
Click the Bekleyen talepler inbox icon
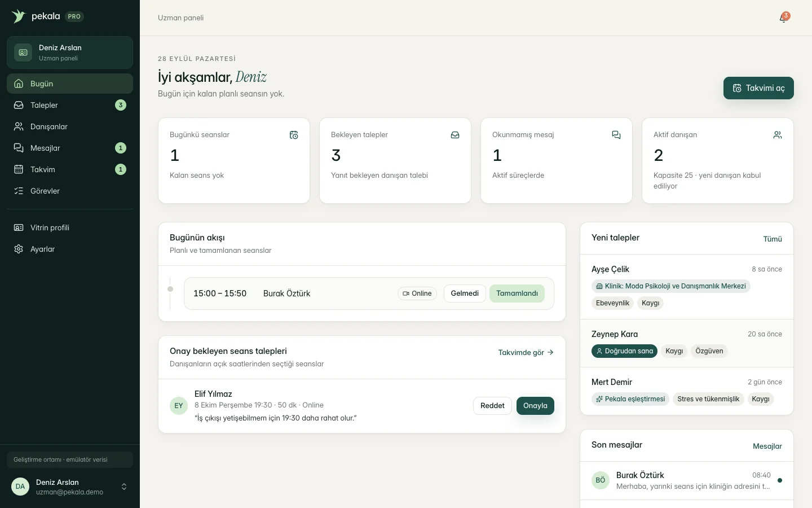point(455,135)
